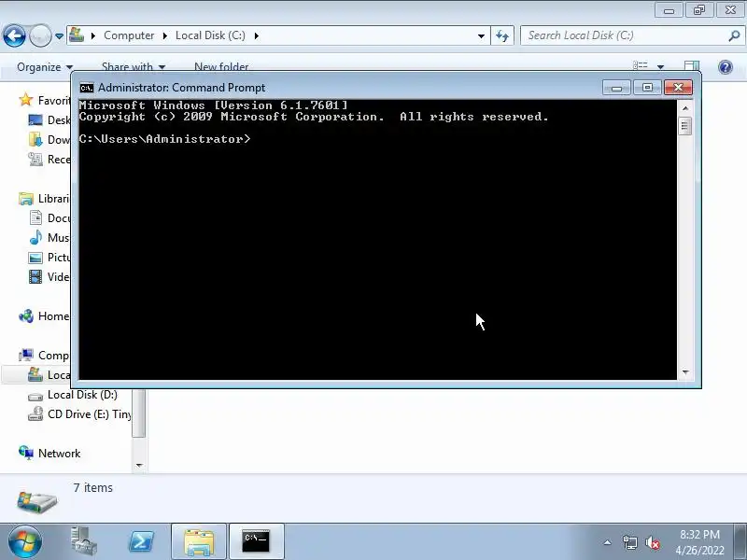Select Desktop in Favorites
This screenshot has height=560, width=747.
click(x=49, y=120)
